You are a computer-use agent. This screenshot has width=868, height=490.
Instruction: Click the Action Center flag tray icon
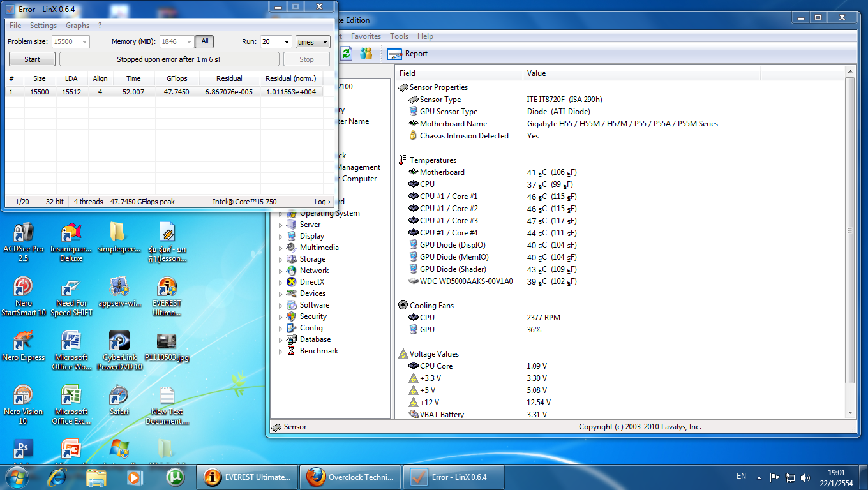pyautogui.click(x=775, y=477)
